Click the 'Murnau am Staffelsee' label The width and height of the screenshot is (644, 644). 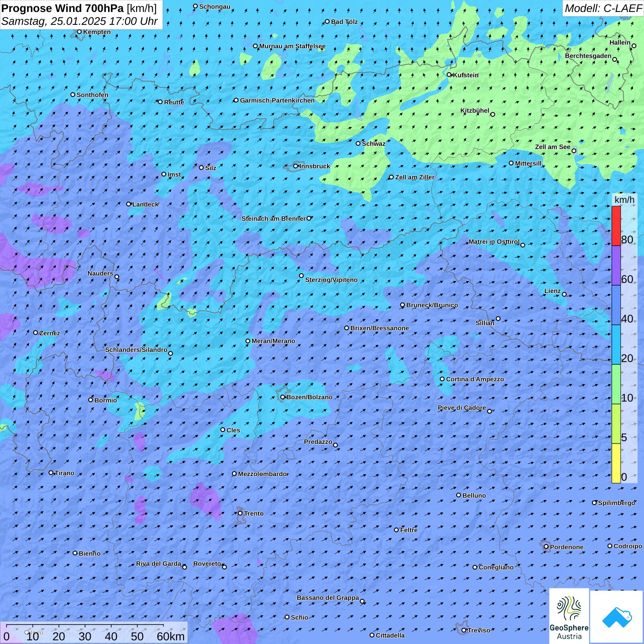292,46
